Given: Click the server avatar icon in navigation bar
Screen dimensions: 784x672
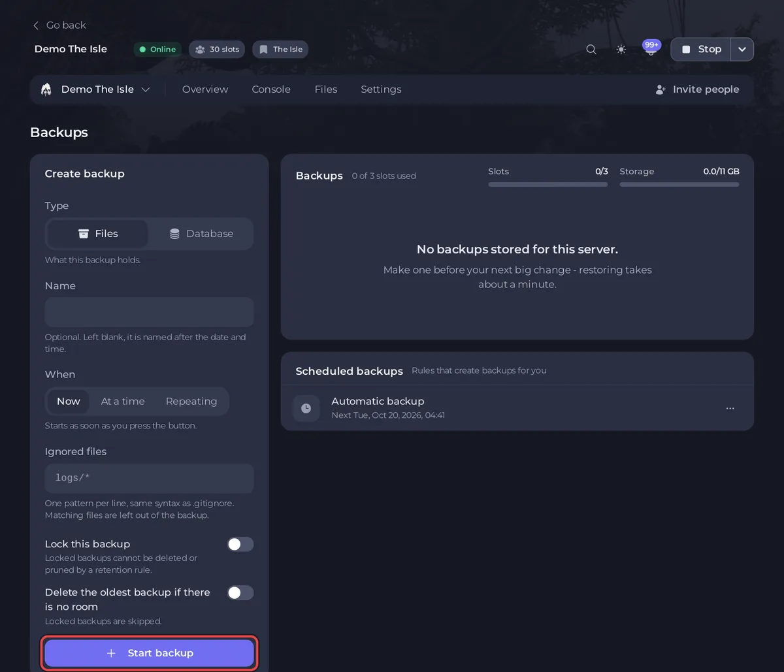Looking at the screenshot, I should 46,89.
